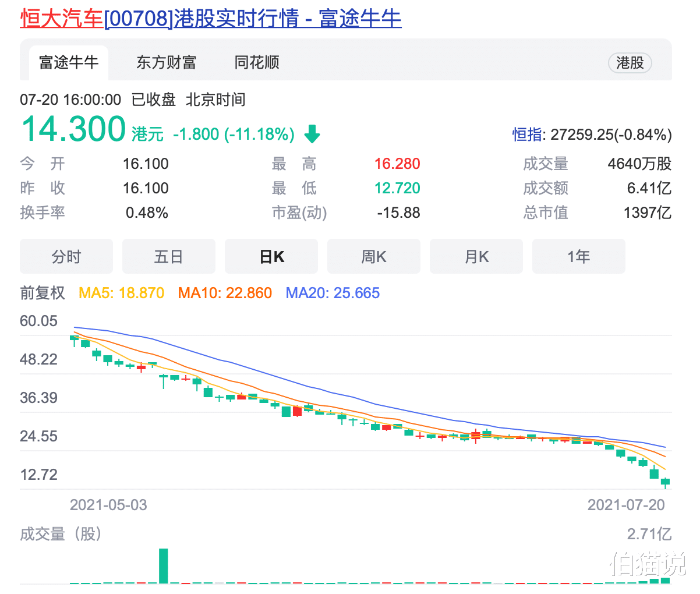Click the 昨收 value 16.100
Screen dimensions: 700x594
pos(146,188)
